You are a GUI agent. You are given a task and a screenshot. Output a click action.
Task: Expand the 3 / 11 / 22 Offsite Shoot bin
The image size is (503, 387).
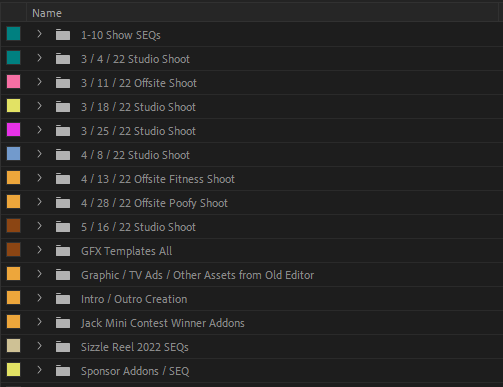point(39,82)
